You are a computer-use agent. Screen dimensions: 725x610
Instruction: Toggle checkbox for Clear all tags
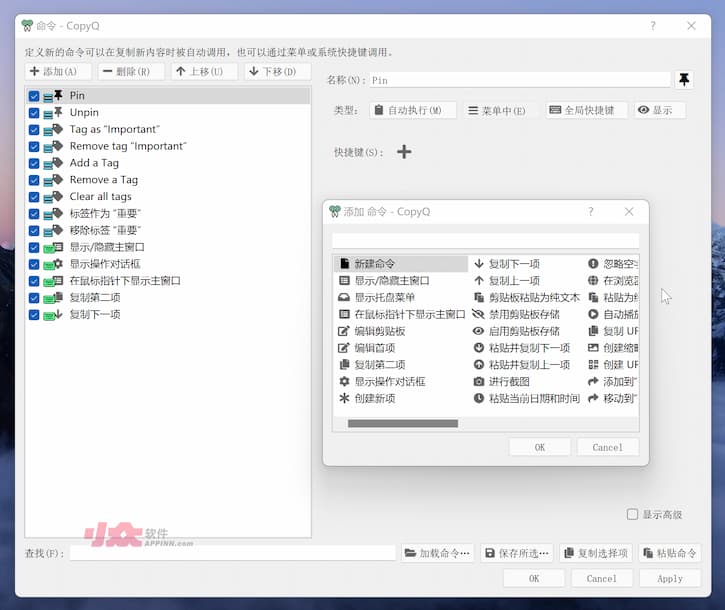pyautogui.click(x=34, y=197)
